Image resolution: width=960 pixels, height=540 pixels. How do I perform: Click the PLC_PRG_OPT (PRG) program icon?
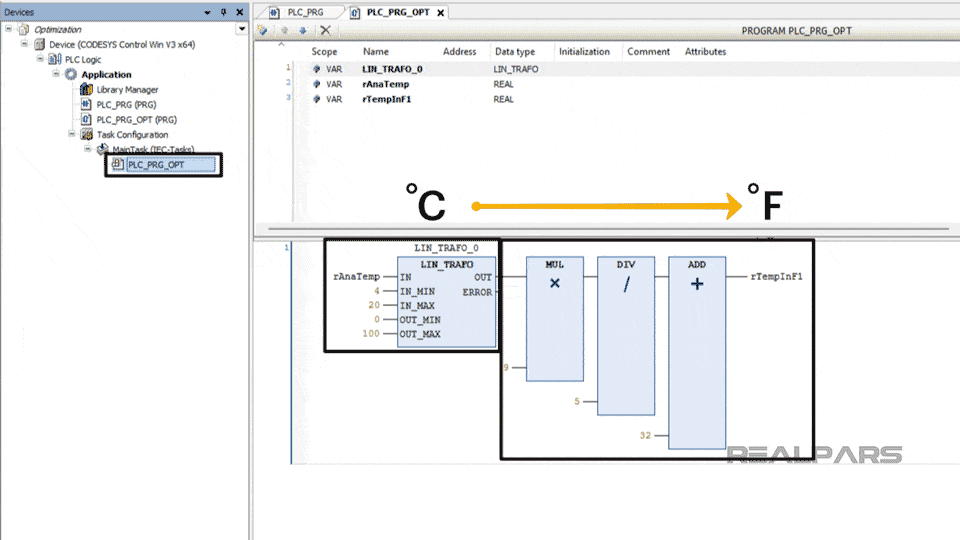point(86,119)
